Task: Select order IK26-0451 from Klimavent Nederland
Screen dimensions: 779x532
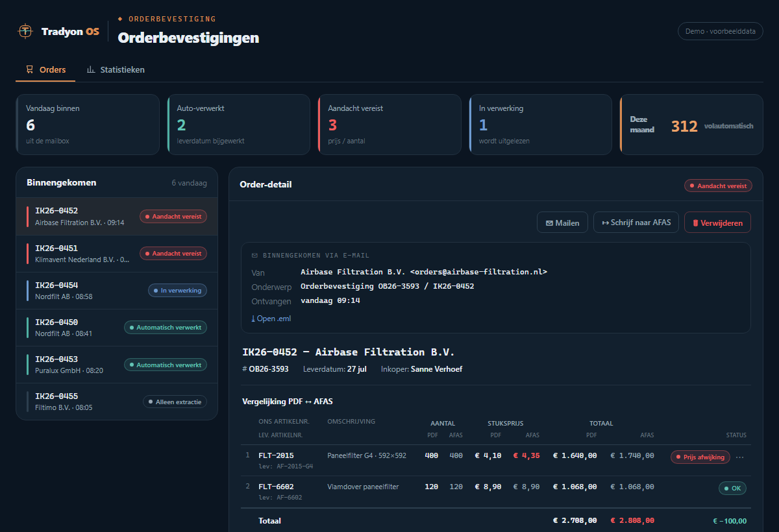Action: click(117, 254)
